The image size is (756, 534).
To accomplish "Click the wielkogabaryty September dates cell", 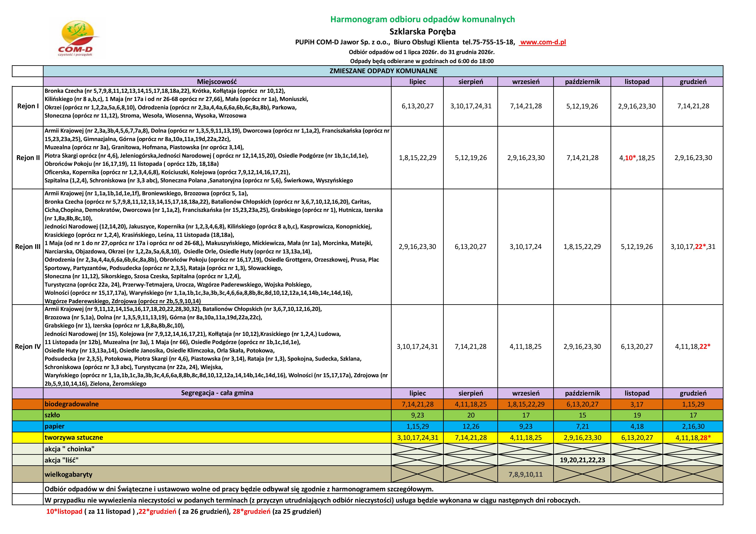I will pyautogui.click(x=525, y=474).
